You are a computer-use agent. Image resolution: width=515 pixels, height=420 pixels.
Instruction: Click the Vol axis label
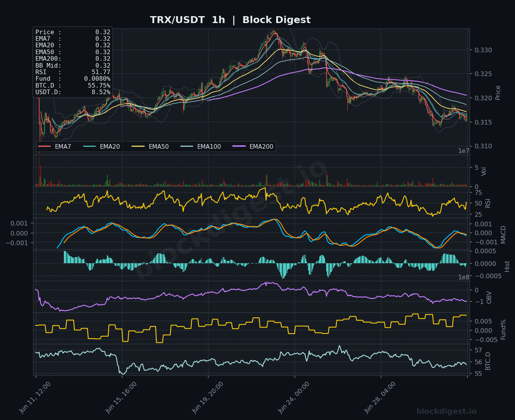click(484, 171)
